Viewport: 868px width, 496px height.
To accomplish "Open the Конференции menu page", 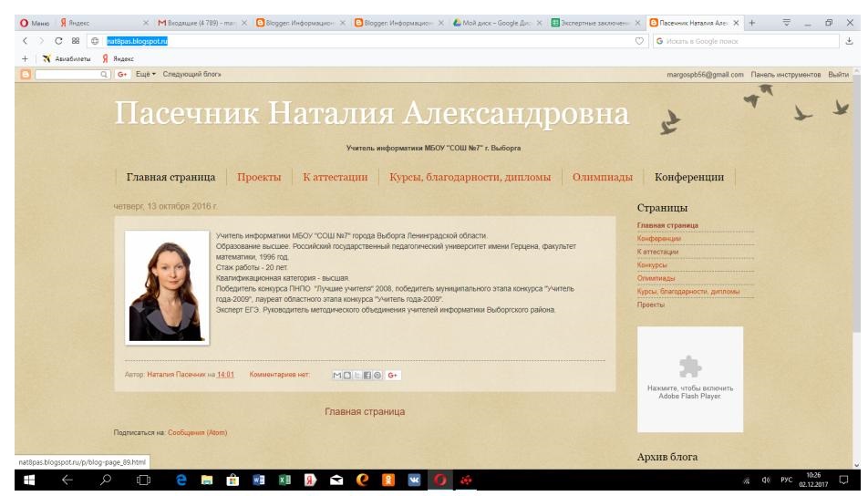I will point(689,177).
